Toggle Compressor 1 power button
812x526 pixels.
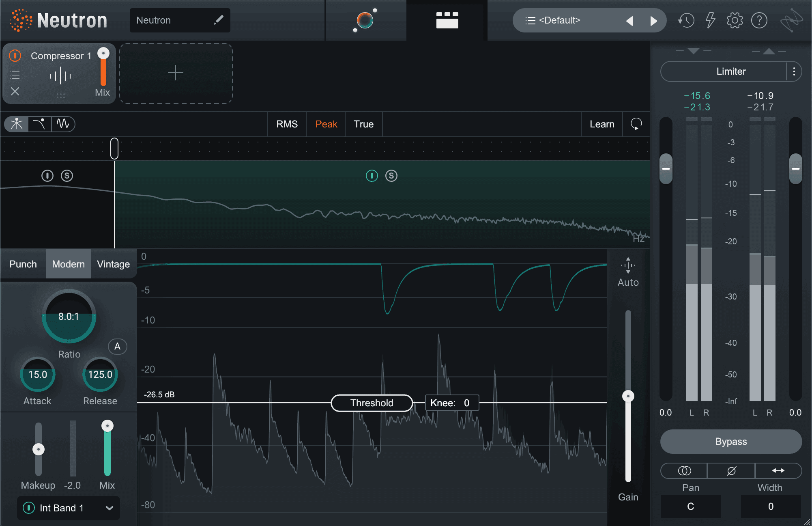point(15,56)
